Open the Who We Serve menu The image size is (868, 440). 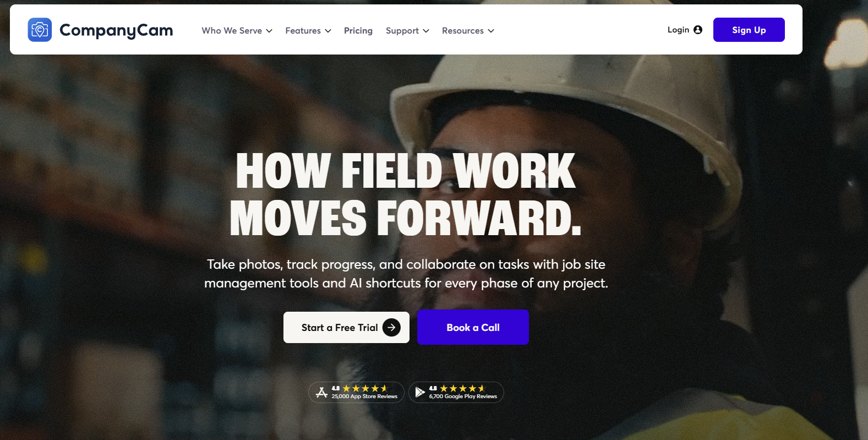tap(232, 31)
